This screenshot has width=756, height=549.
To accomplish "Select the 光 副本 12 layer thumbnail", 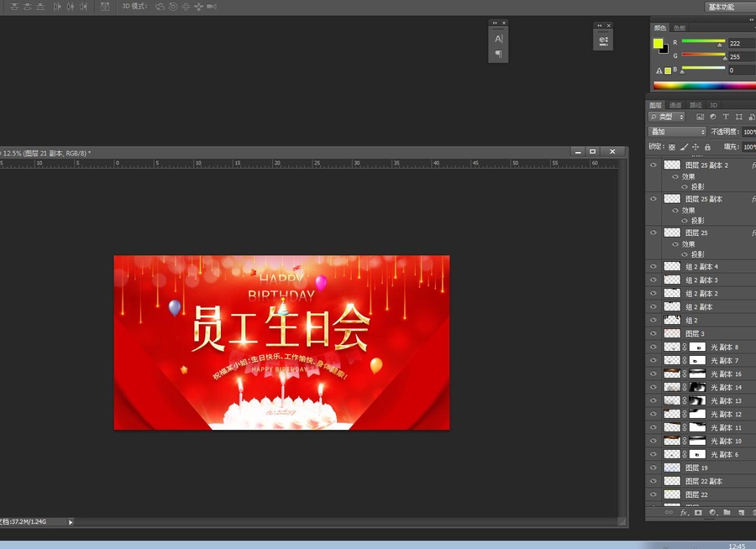I will point(672,414).
